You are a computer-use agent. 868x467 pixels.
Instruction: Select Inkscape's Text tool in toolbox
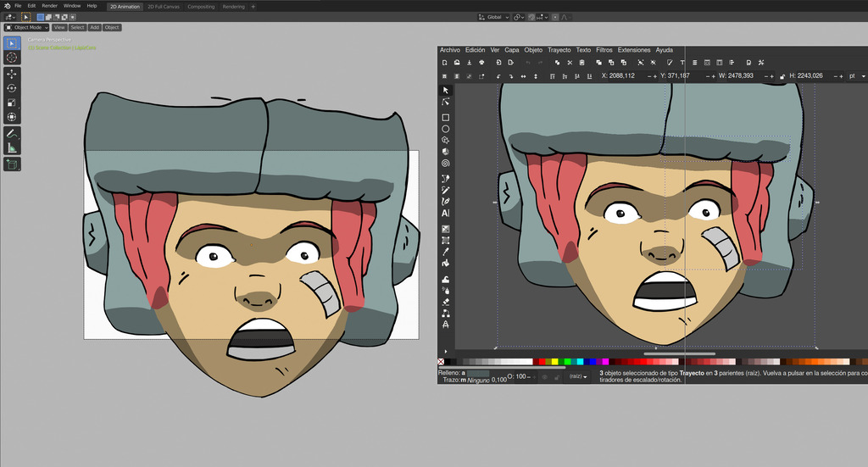pos(446,213)
